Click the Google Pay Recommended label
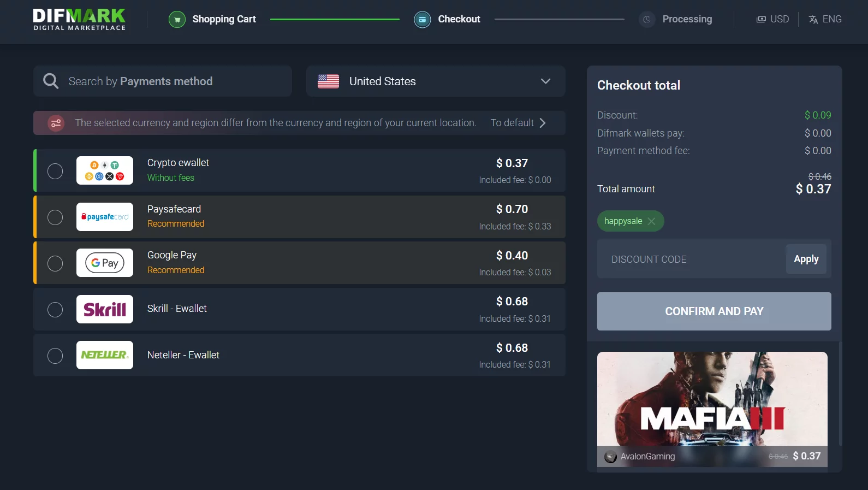 (176, 270)
